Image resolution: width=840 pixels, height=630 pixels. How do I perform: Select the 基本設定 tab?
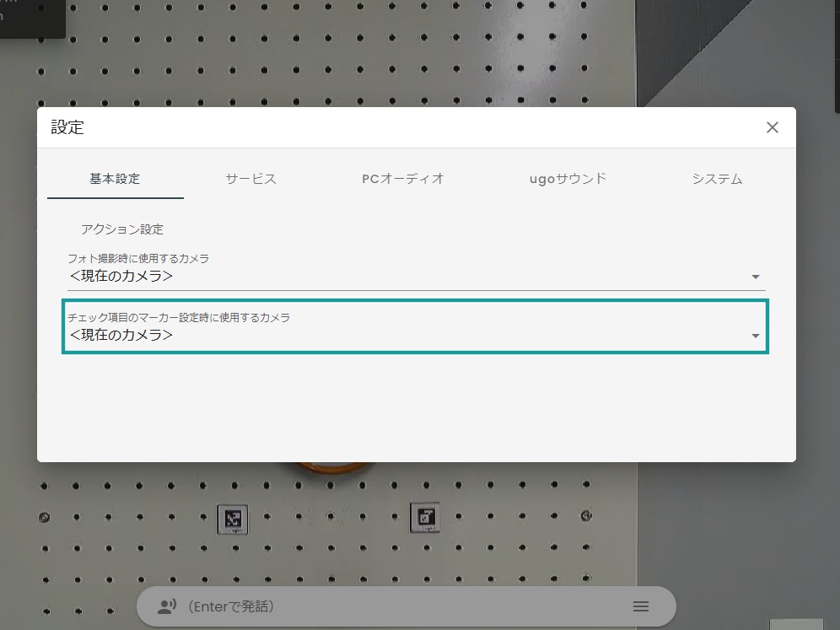pyautogui.click(x=115, y=179)
